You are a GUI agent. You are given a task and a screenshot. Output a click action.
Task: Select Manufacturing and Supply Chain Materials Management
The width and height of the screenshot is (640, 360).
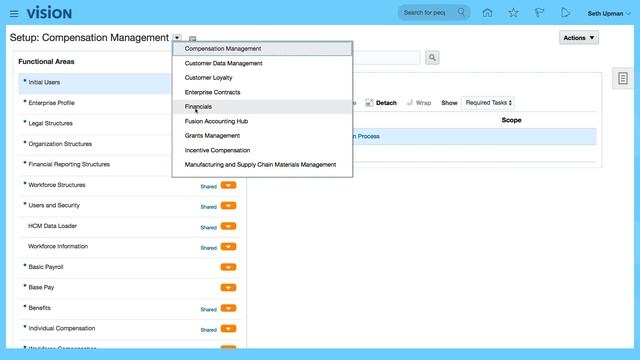click(262, 164)
